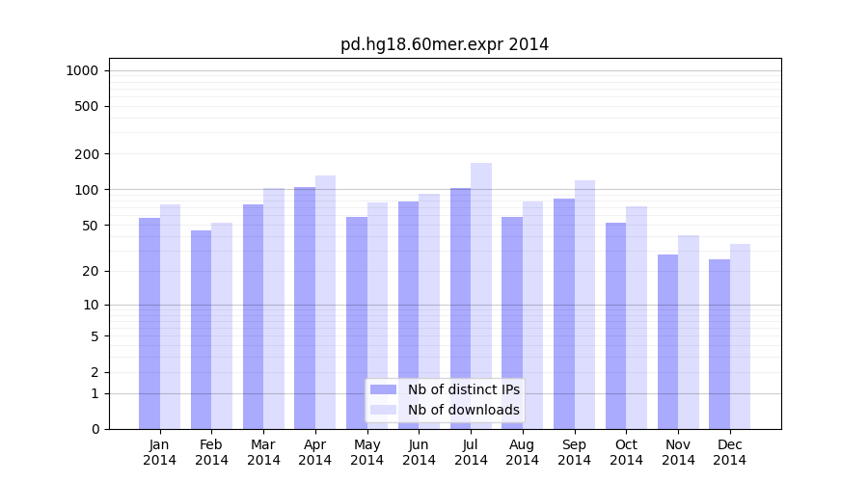This screenshot has height=482, width=868.
Task: Click the Aug 2014 x-axis label
Action: point(522,452)
